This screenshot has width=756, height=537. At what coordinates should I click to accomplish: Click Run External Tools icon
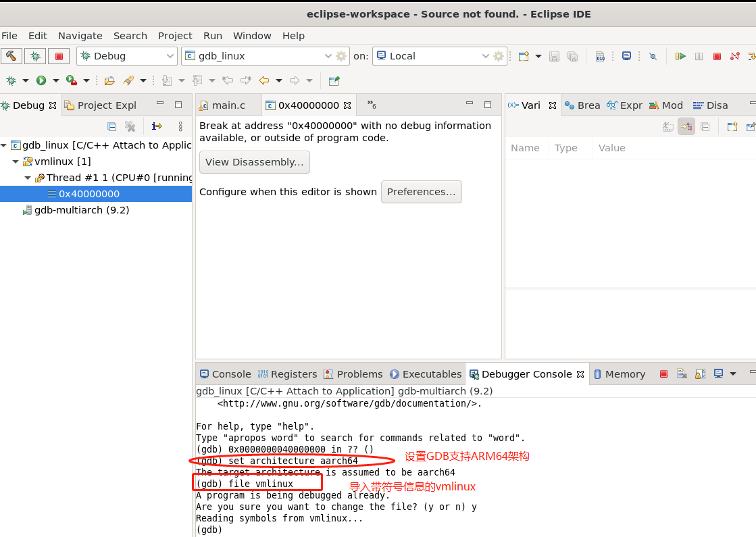[x=72, y=80]
